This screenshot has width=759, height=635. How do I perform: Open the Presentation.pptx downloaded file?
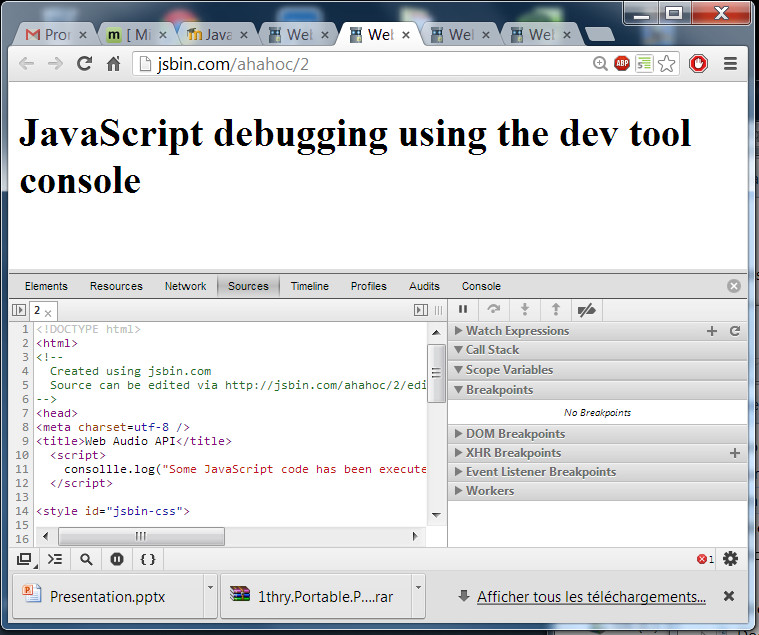click(x=107, y=596)
